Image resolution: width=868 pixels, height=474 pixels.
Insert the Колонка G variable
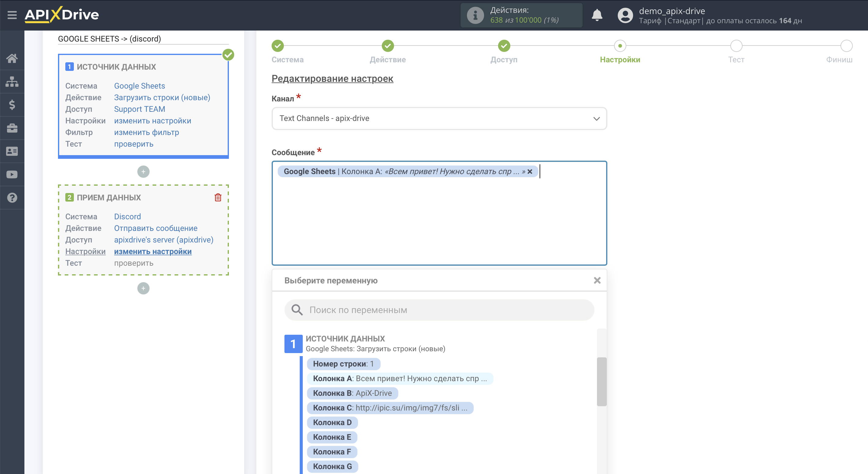[333, 467]
